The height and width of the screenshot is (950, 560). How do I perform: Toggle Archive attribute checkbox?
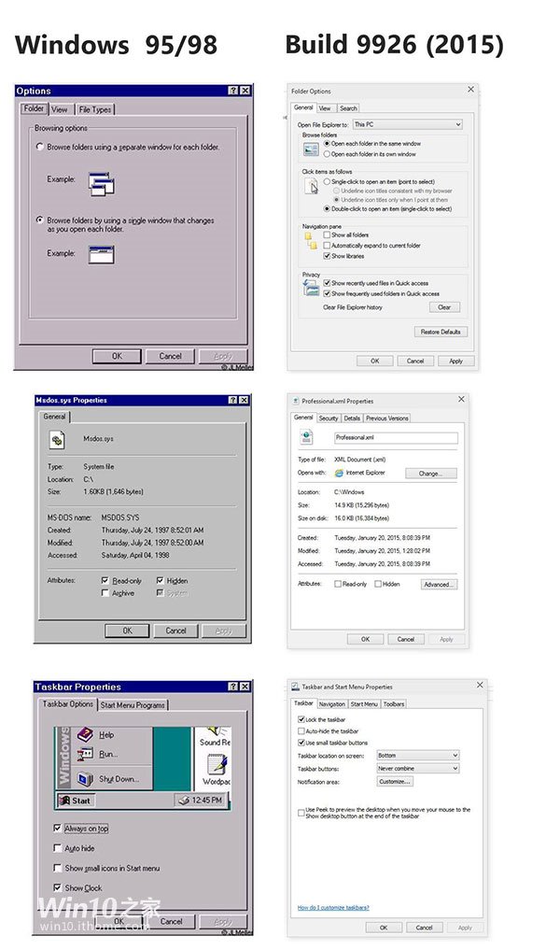click(105, 593)
